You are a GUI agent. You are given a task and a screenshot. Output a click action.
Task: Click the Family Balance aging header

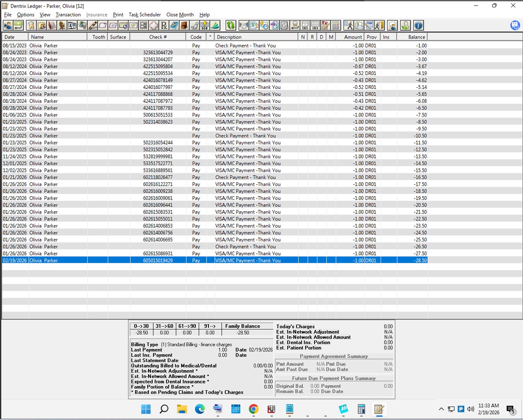pyautogui.click(x=242, y=326)
